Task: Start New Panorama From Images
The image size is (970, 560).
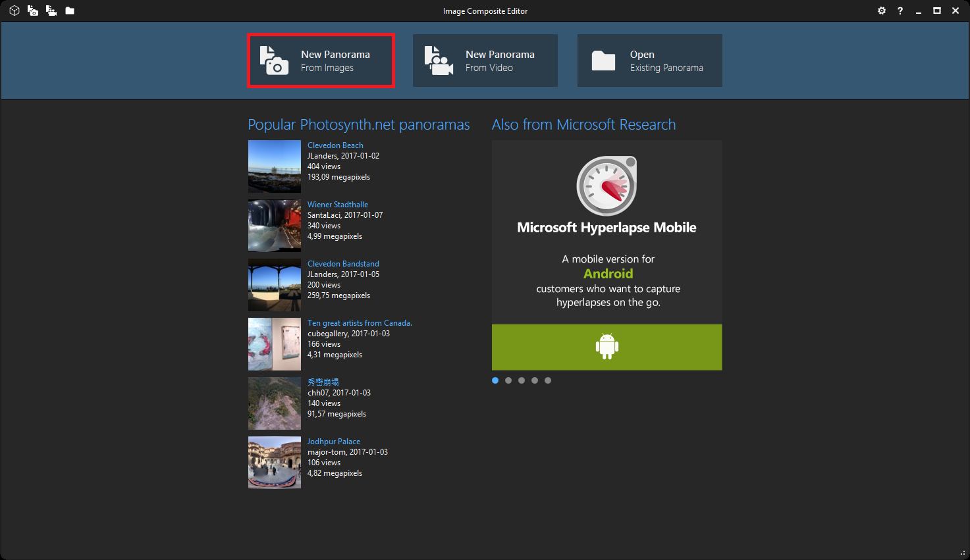Action: [321, 61]
